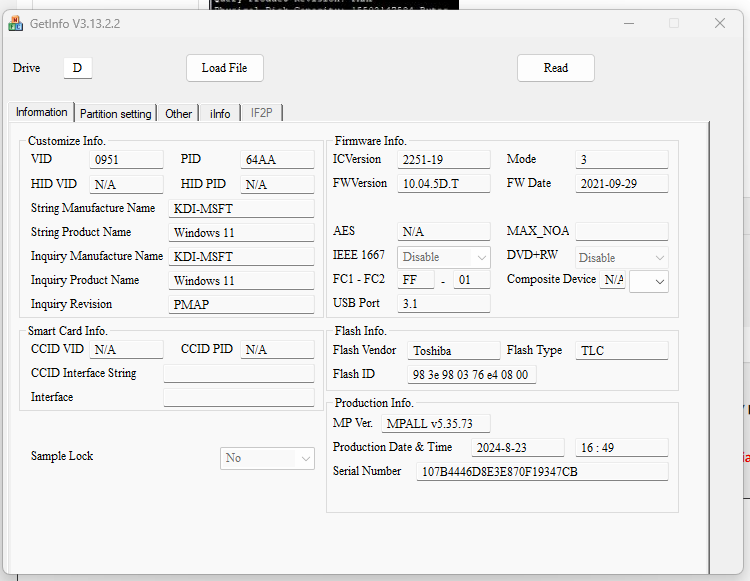Image resolution: width=750 pixels, height=581 pixels.
Task: Open the Other tab
Action: coord(178,113)
